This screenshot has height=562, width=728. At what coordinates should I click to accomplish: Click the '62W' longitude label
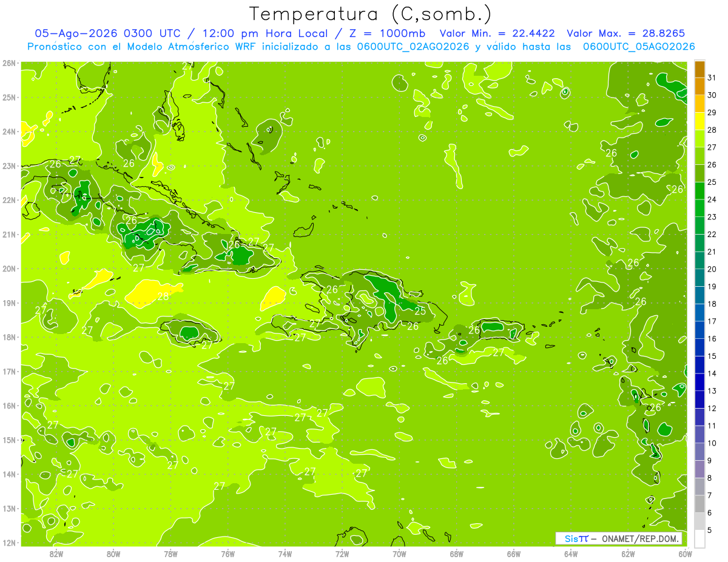[628, 554]
